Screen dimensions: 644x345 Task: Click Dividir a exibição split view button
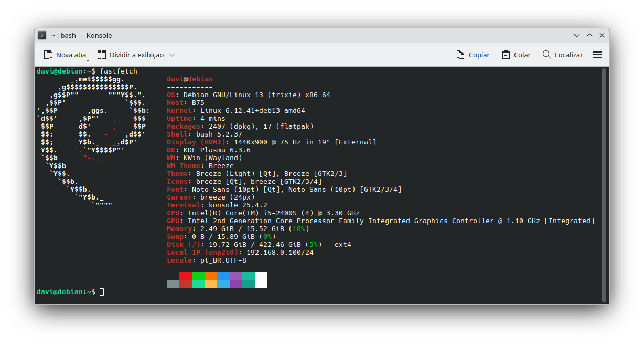click(x=131, y=55)
